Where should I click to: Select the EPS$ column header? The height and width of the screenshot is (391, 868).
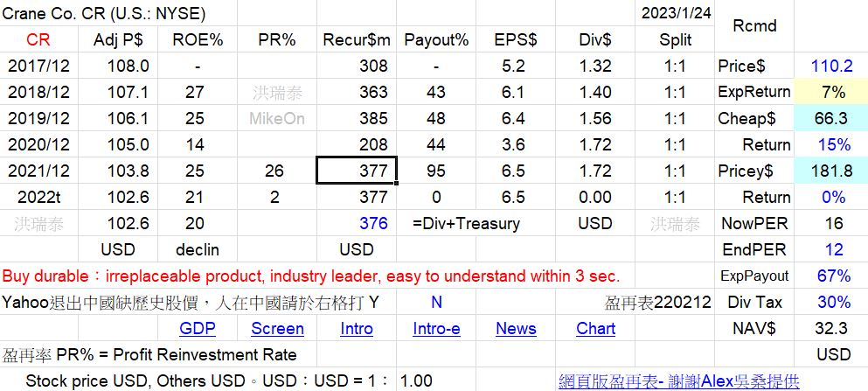(x=516, y=39)
